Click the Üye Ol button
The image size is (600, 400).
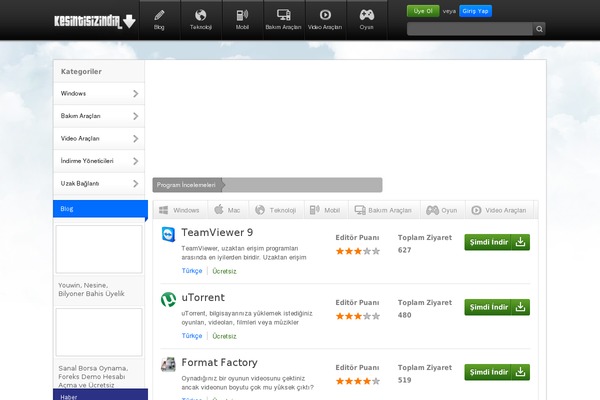[x=423, y=11]
